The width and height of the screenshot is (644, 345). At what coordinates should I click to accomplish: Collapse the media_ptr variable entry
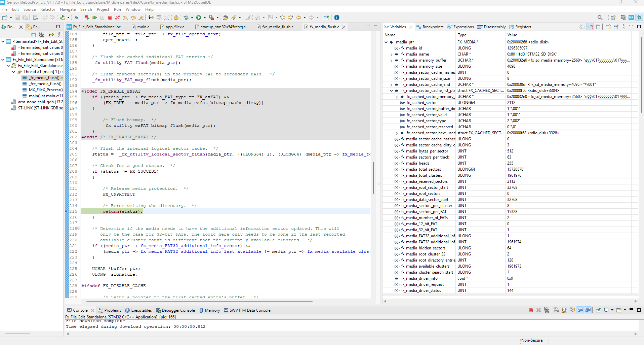point(386,42)
